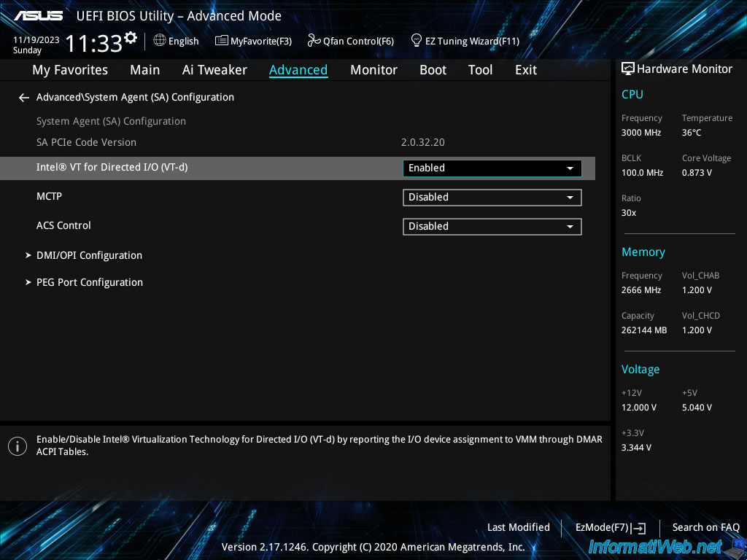Click the Core Voltage 0.873 V value
747x560 pixels.
697,173
